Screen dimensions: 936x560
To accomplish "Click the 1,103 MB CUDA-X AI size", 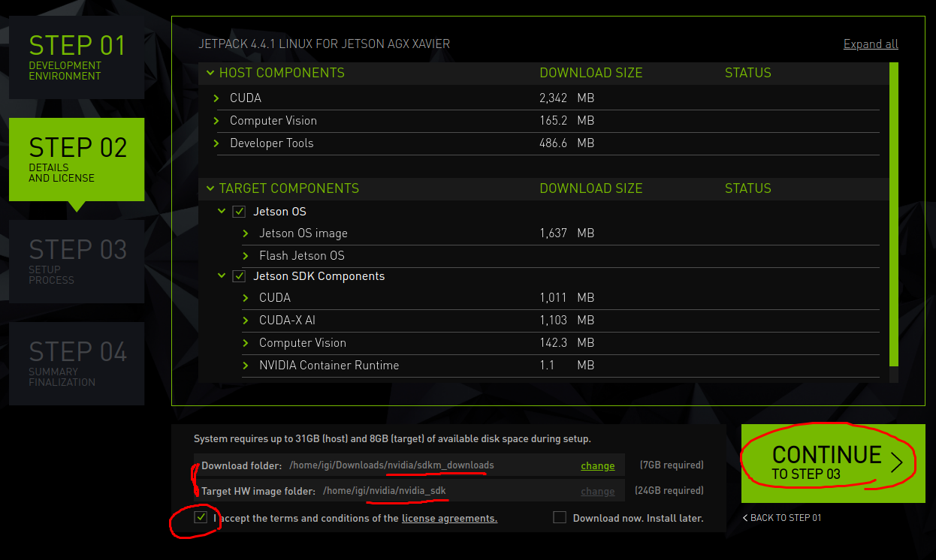I will point(567,321).
